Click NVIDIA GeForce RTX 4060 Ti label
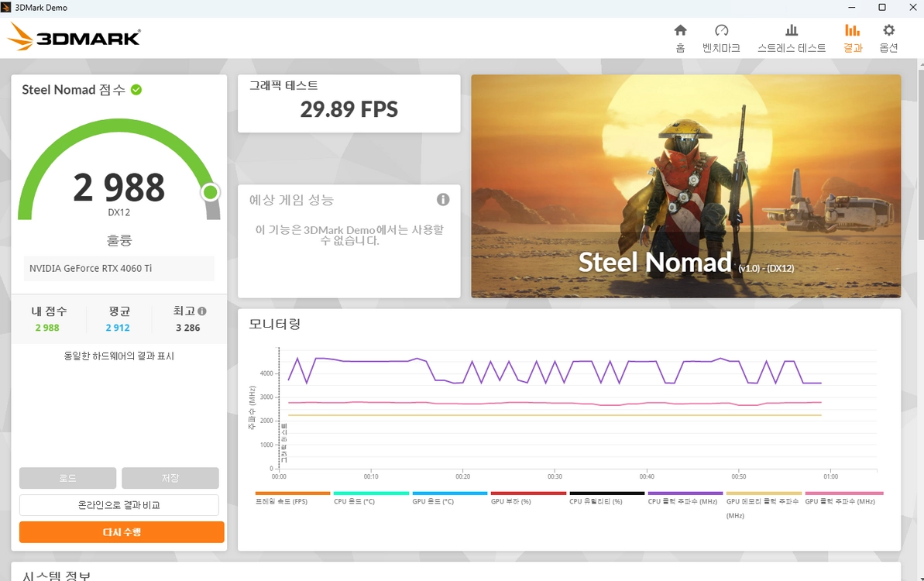 [91, 268]
